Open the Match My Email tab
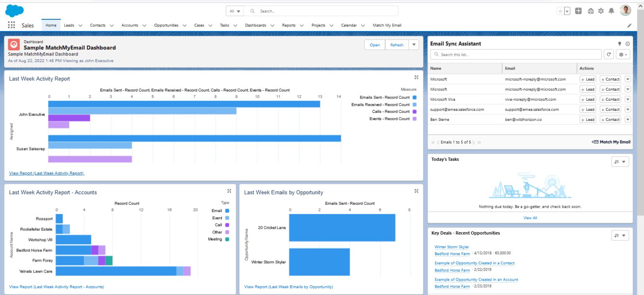 (x=387, y=25)
